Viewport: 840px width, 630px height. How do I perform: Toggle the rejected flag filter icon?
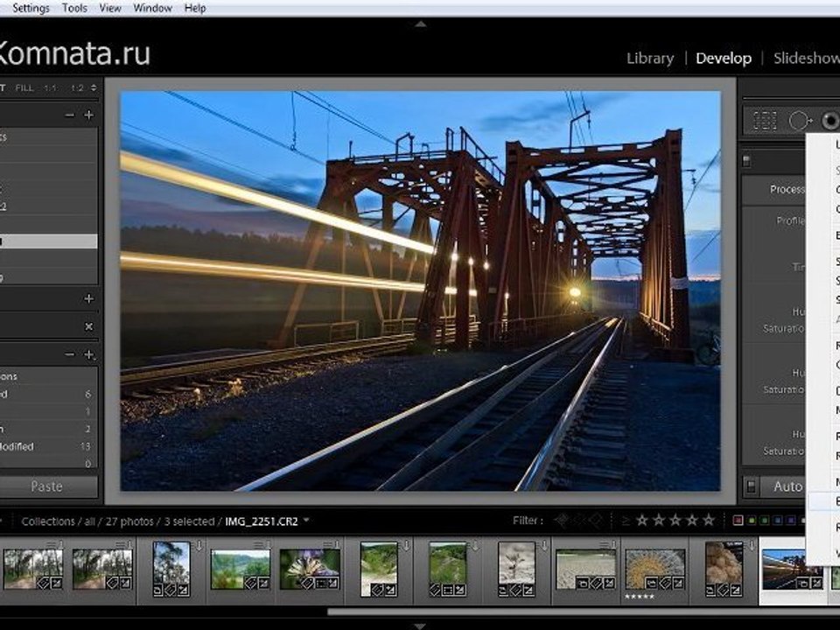pyautogui.click(x=596, y=520)
